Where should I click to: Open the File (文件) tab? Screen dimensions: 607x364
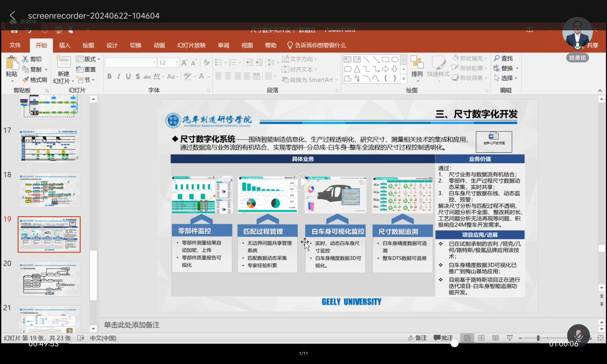coord(15,45)
